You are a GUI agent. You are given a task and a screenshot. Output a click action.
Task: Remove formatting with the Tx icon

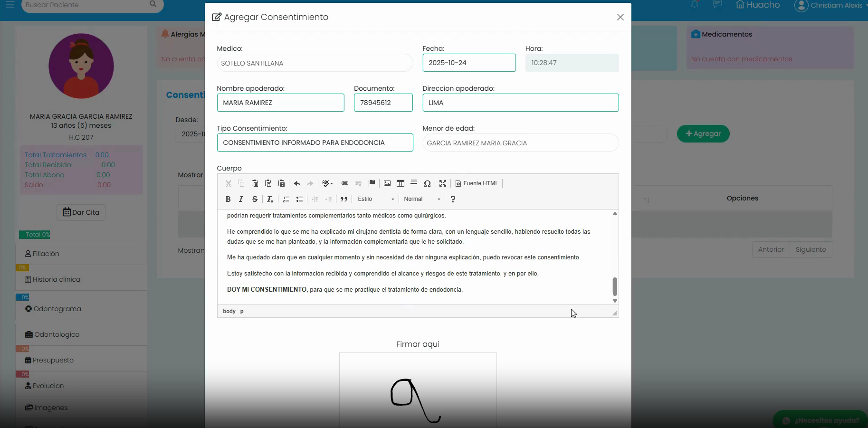click(x=270, y=199)
